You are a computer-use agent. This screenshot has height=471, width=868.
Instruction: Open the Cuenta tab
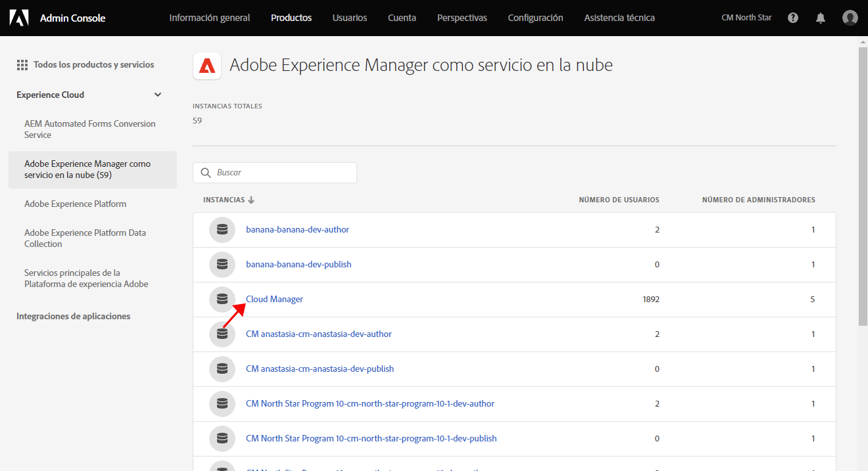point(402,18)
